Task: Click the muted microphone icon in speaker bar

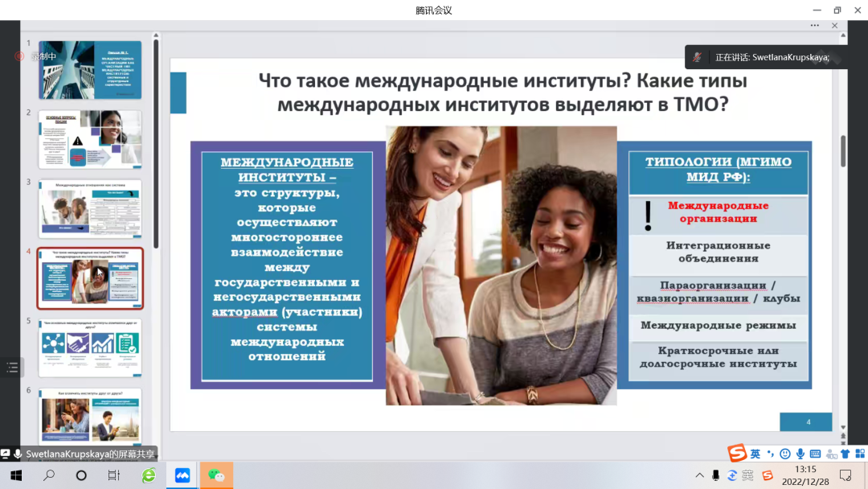Action: [x=698, y=57]
